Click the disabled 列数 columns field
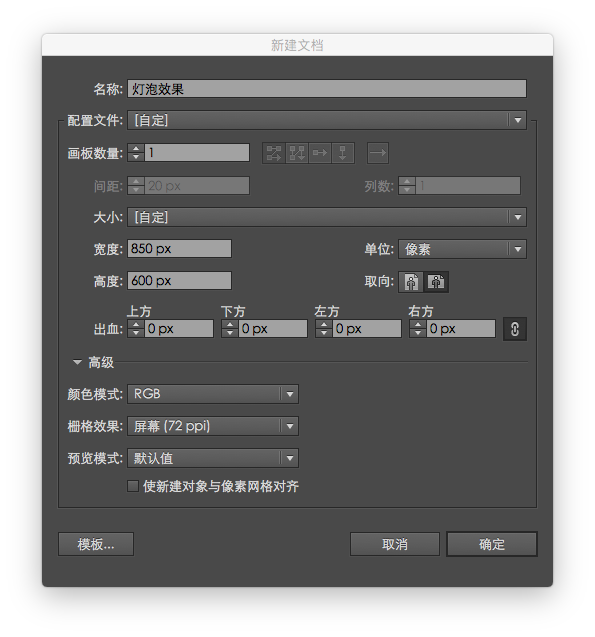Screen dimensions: 595x637 coord(468,186)
